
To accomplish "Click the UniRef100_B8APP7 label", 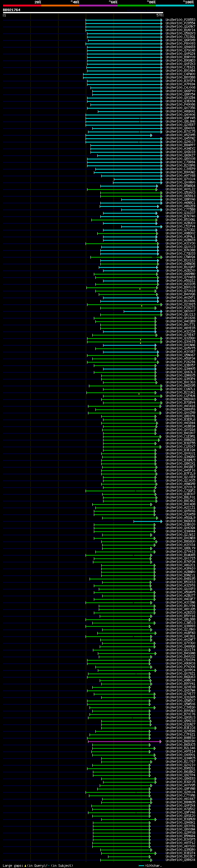I will 180,145.
